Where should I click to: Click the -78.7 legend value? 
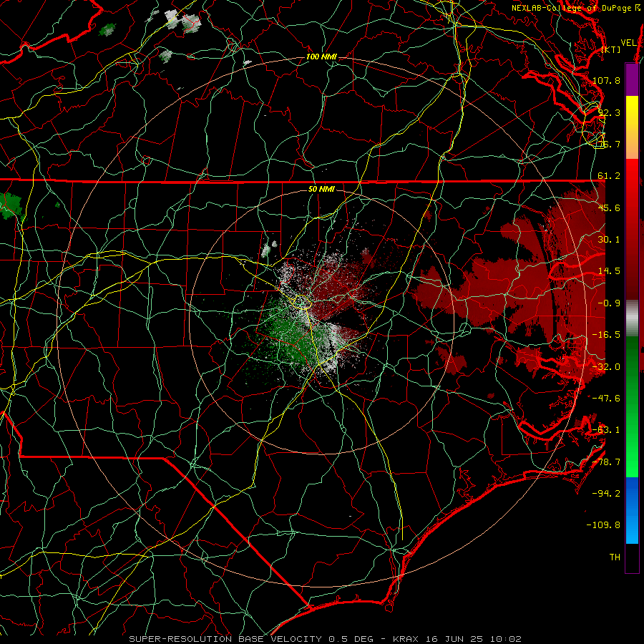[606, 462]
